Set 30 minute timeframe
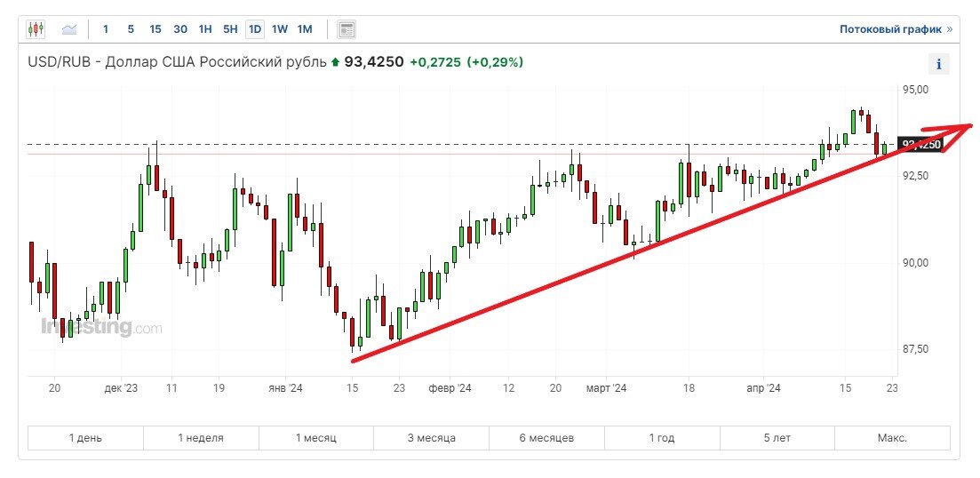980x478 pixels. pyautogui.click(x=180, y=28)
